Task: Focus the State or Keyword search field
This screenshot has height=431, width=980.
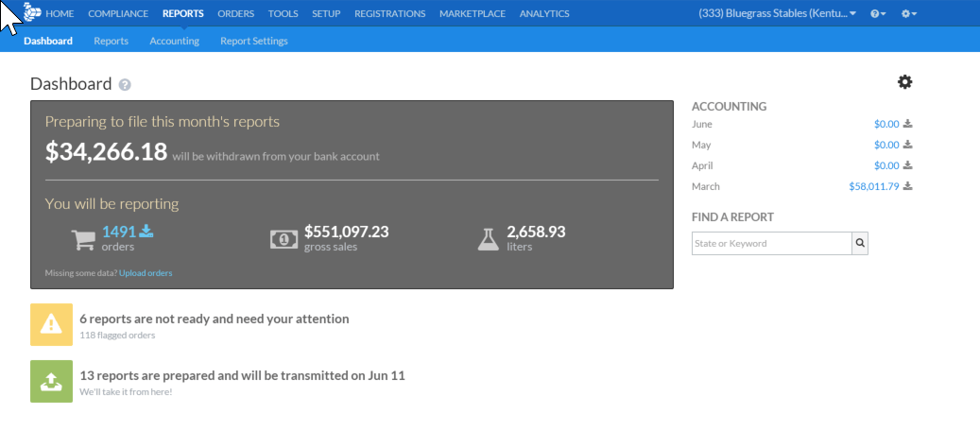Action: coord(771,243)
